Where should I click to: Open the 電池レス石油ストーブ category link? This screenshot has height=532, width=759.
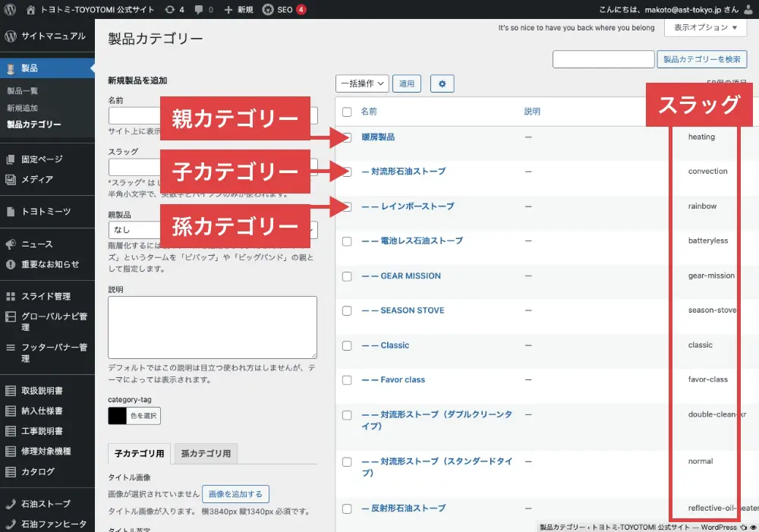412,241
